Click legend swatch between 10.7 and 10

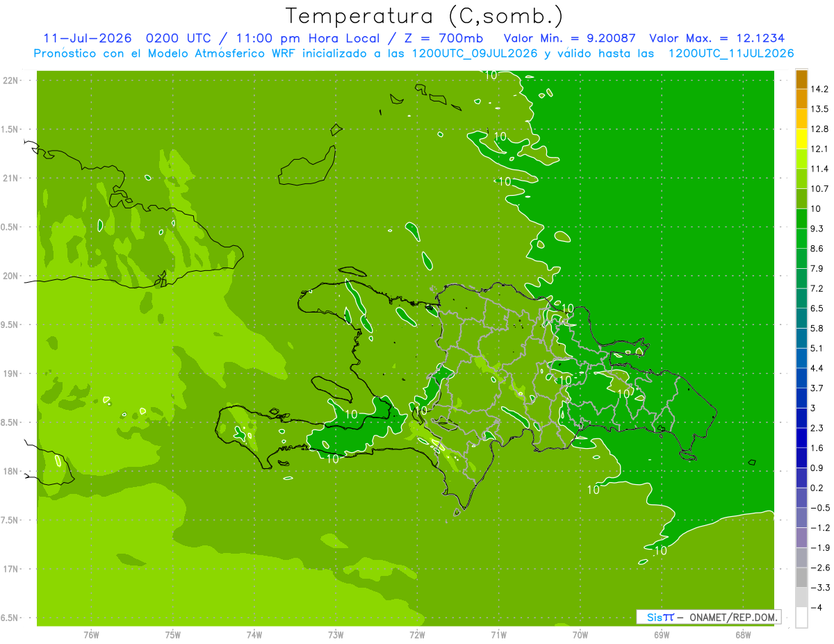(801, 199)
